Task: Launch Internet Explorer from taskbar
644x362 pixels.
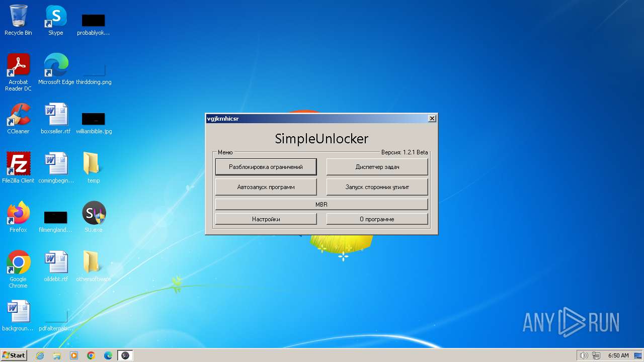Action: (40, 355)
